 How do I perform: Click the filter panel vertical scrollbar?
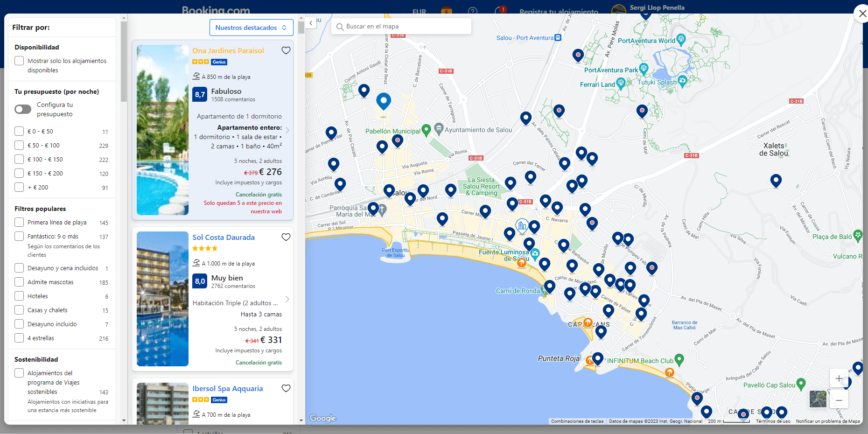(124, 61)
